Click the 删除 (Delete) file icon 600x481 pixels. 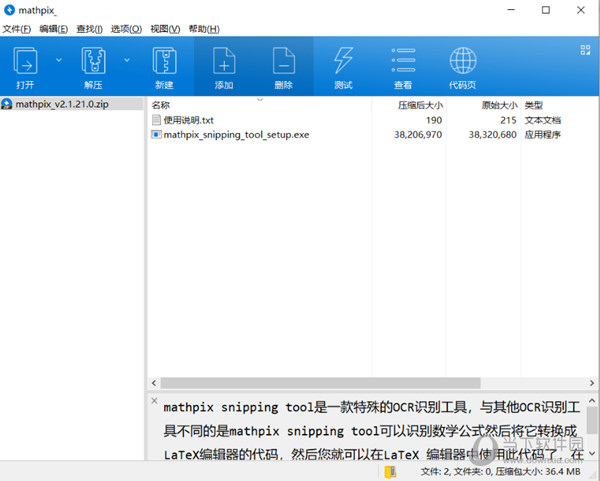(x=284, y=60)
